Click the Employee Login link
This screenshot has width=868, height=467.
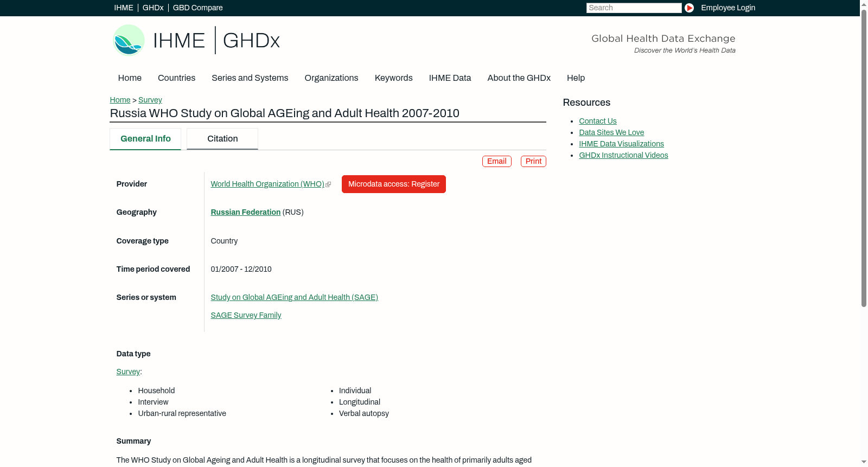(x=728, y=8)
